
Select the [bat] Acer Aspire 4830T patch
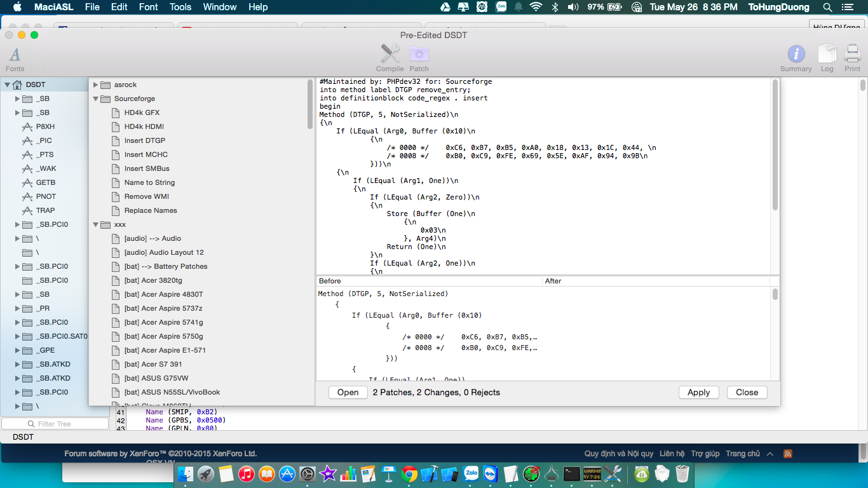[x=163, y=294]
